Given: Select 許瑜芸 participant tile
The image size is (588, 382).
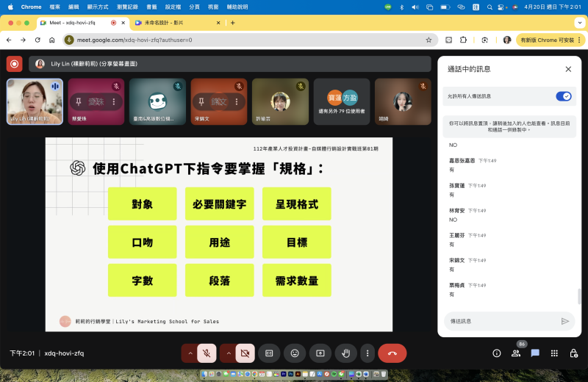Looking at the screenshot, I should tap(280, 101).
